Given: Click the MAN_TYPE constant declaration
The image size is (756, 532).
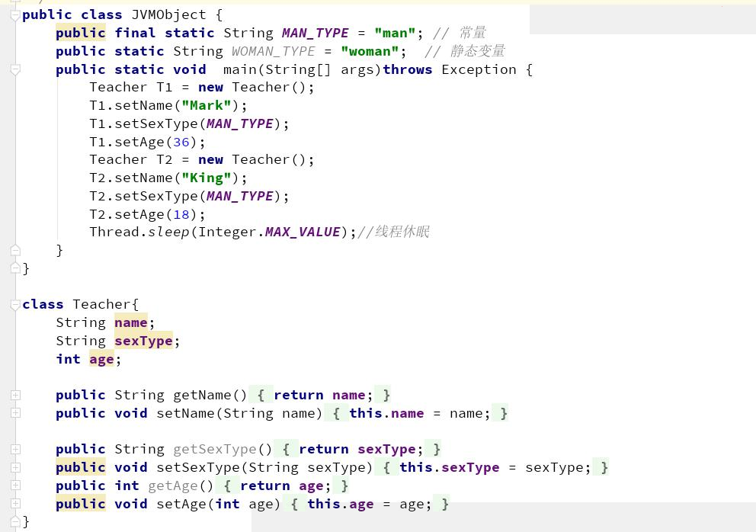Looking at the screenshot, I should [315, 34].
